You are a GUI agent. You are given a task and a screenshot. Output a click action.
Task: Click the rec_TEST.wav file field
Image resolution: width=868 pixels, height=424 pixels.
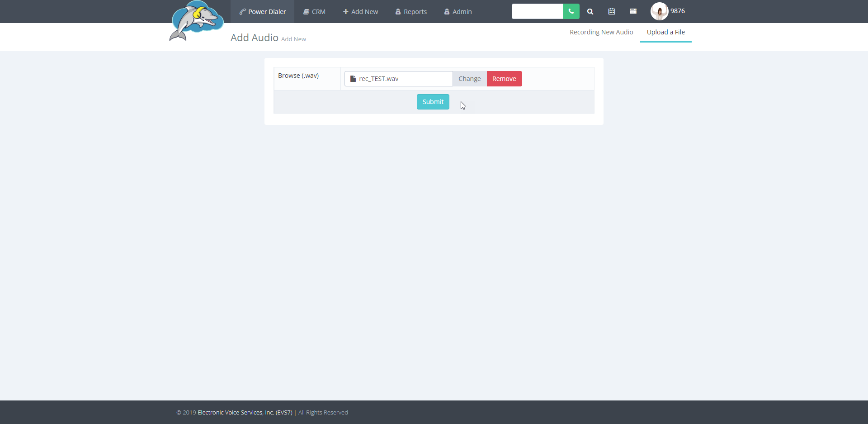pos(398,79)
